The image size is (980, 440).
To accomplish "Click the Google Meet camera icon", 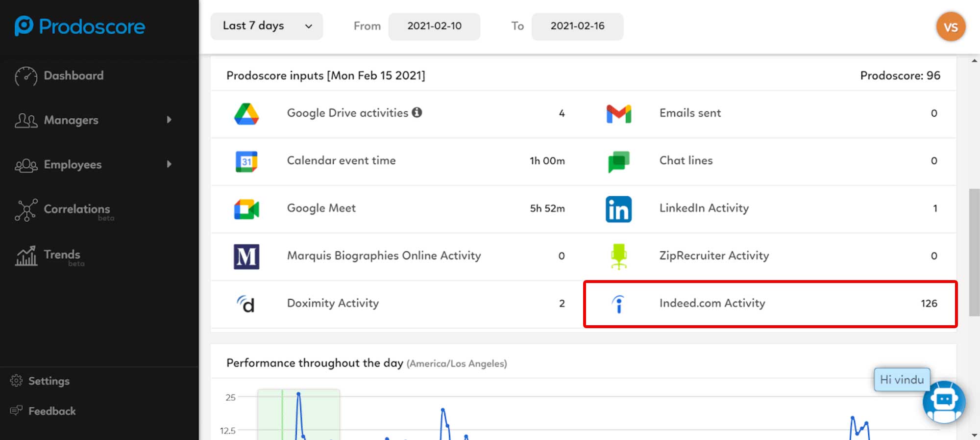I will (x=246, y=209).
